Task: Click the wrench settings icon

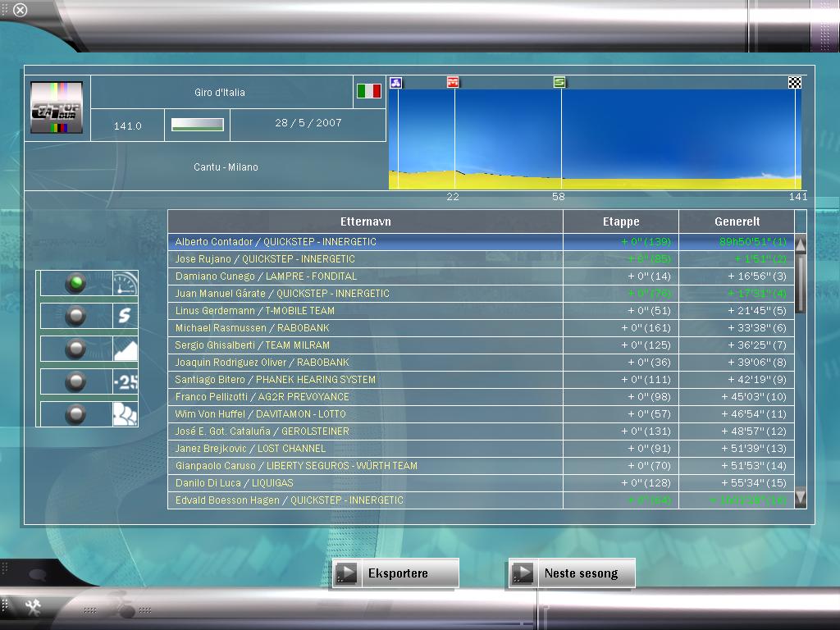Action: [34, 607]
